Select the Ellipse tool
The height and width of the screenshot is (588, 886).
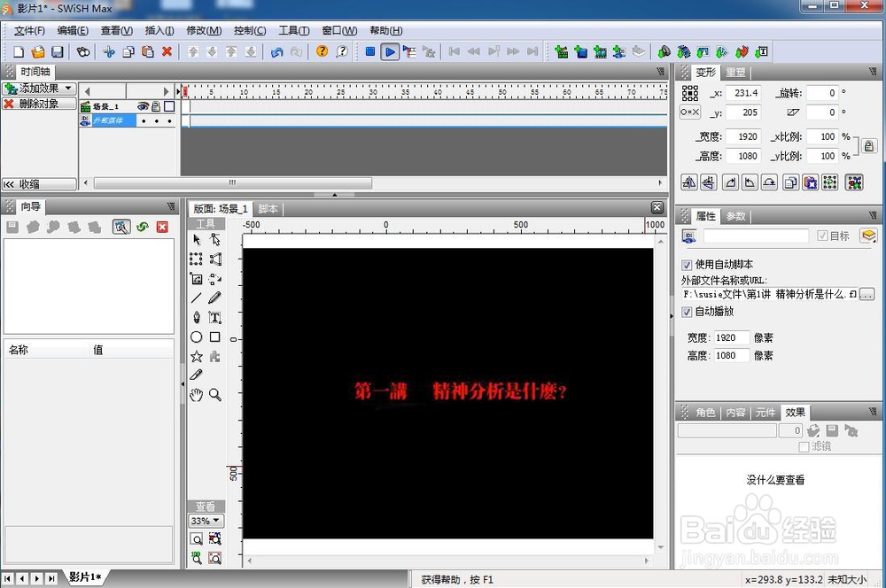(196, 336)
